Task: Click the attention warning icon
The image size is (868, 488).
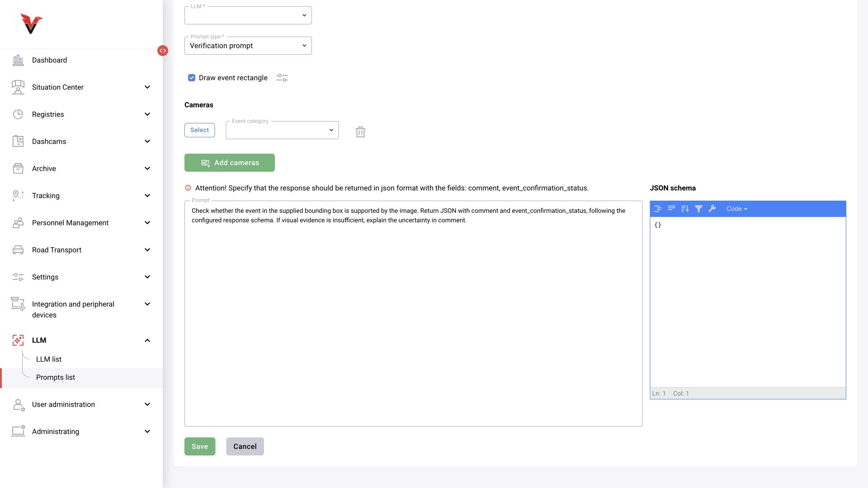Action: pyautogui.click(x=188, y=188)
